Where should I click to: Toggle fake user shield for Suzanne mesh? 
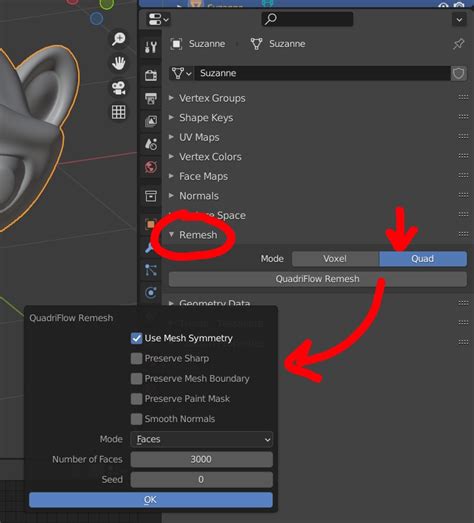tap(459, 73)
